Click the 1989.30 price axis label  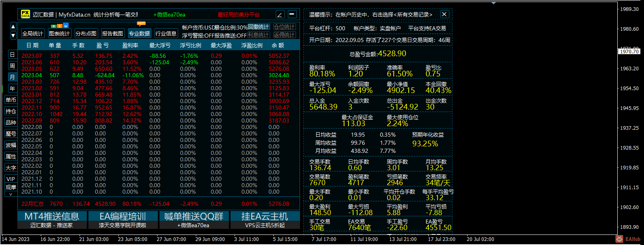coord(629,9)
